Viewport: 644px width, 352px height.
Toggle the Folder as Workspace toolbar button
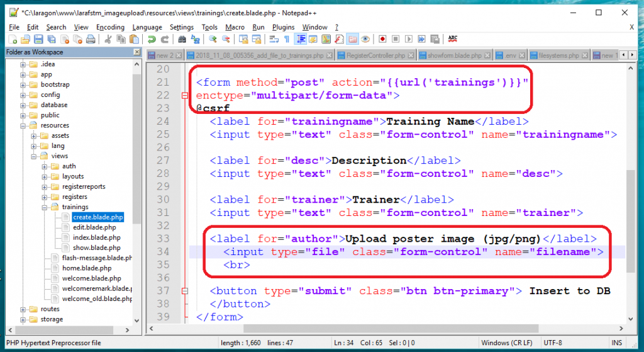click(352, 39)
